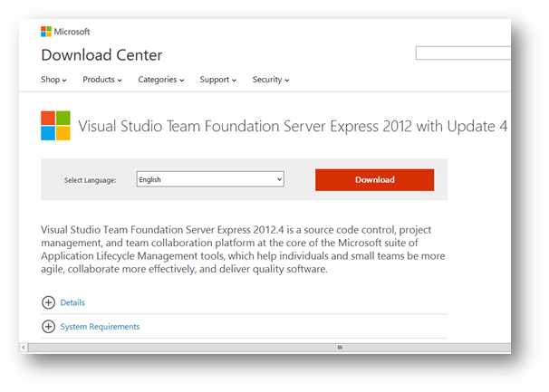The height and width of the screenshot is (392, 549).
Task: Click the scrollbar left arrow
Action: pos(24,348)
